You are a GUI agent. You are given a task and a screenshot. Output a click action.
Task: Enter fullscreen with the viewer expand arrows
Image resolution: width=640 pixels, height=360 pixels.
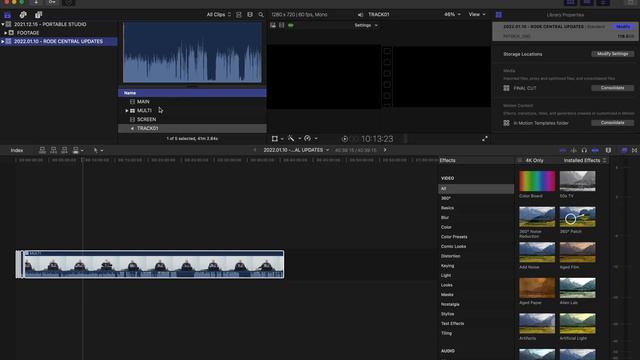(484, 139)
